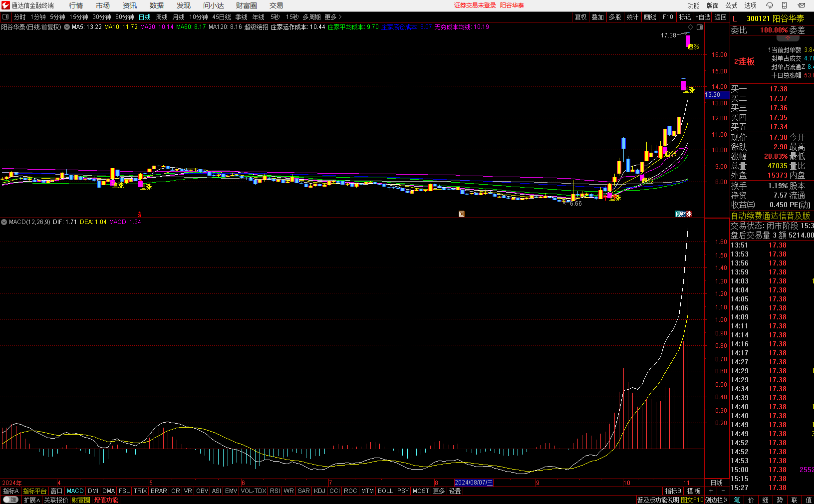Viewport: 814px width, 504px height.
Task: Open the 资讯 menu
Action: coord(130,5)
